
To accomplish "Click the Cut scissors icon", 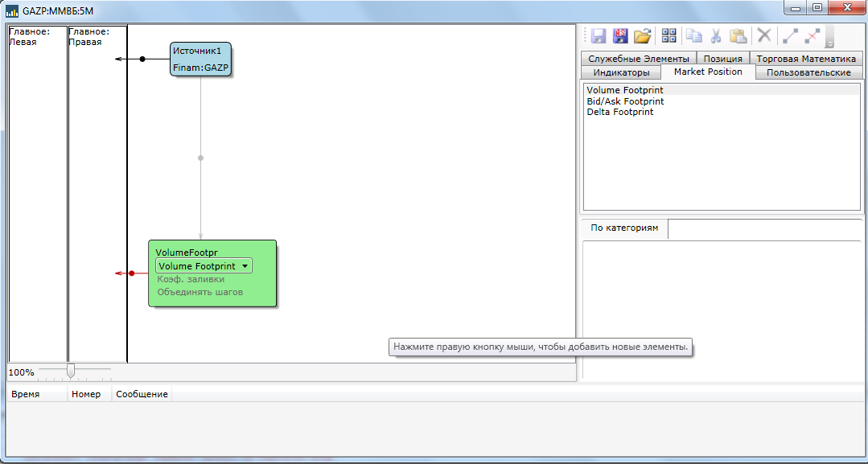I will click(x=716, y=36).
